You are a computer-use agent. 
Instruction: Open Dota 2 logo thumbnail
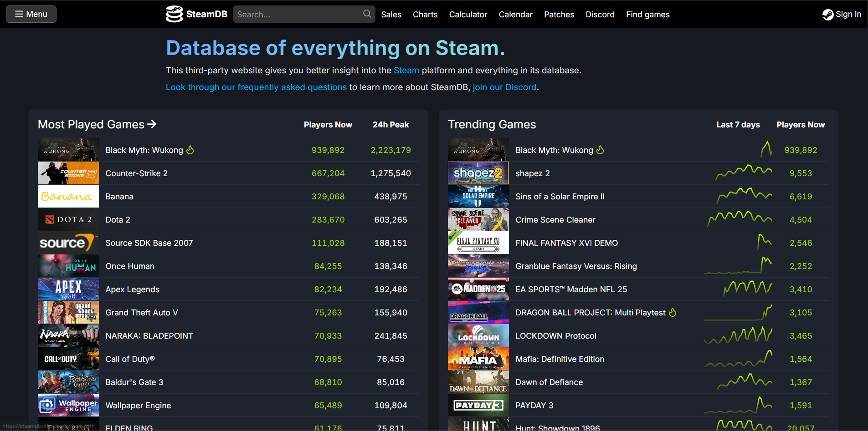[68, 219]
